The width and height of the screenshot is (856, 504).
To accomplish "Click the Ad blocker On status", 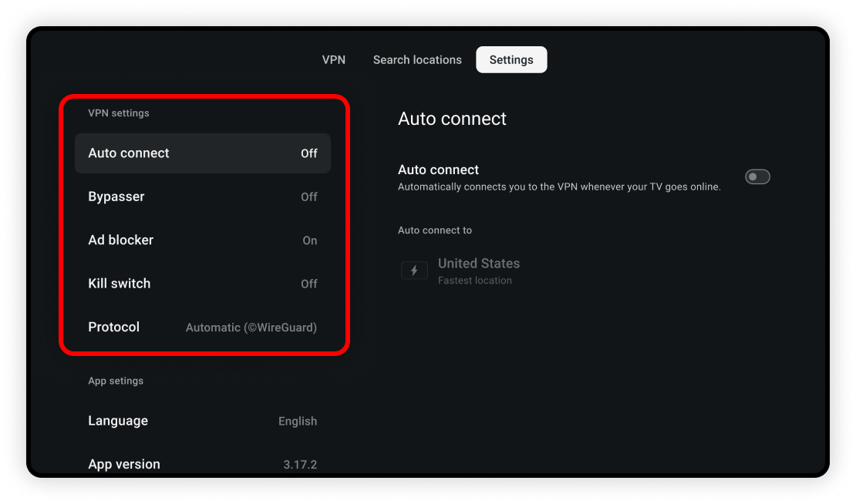I will pyautogui.click(x=309, y=240).
